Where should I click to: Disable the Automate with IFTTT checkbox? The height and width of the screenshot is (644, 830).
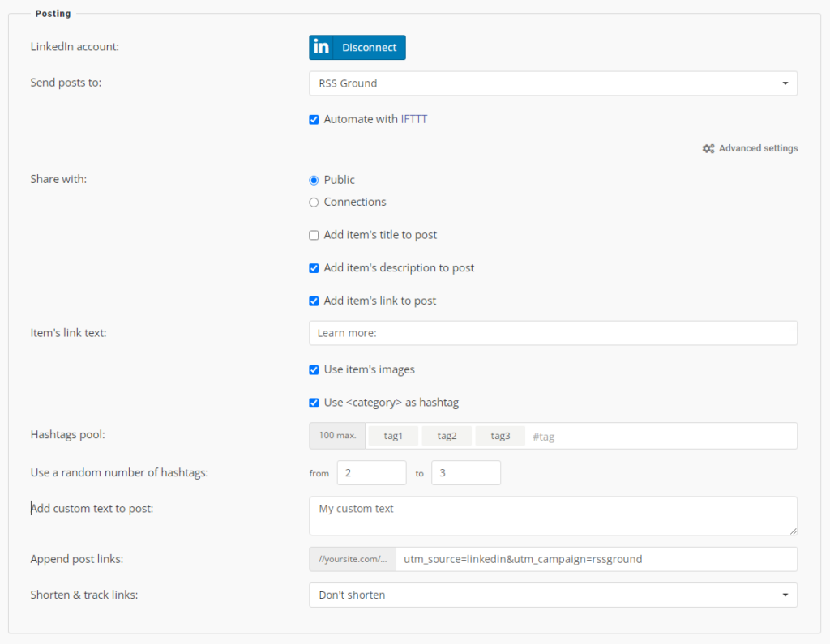click(314, 119)
